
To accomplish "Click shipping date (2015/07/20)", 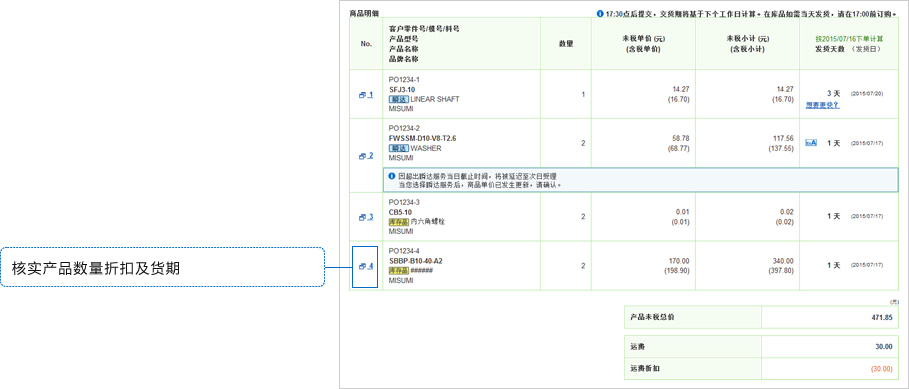I will (x=867, y=93).
